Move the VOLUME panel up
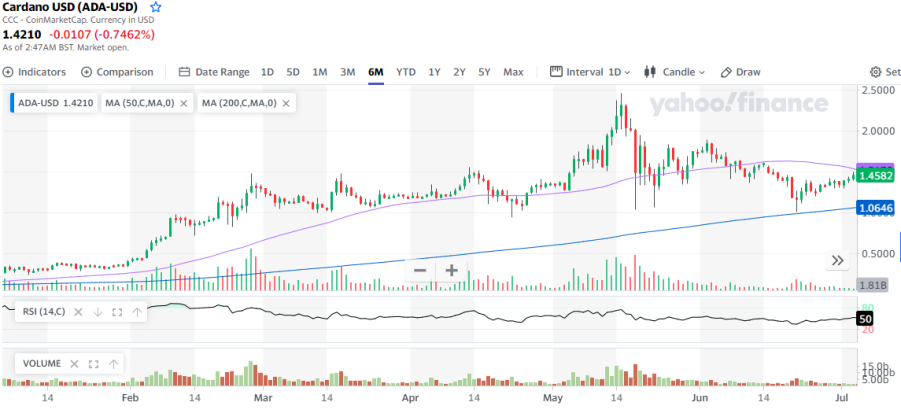The width and height of the screenshot is (901, 417). (x=113, y=364)
